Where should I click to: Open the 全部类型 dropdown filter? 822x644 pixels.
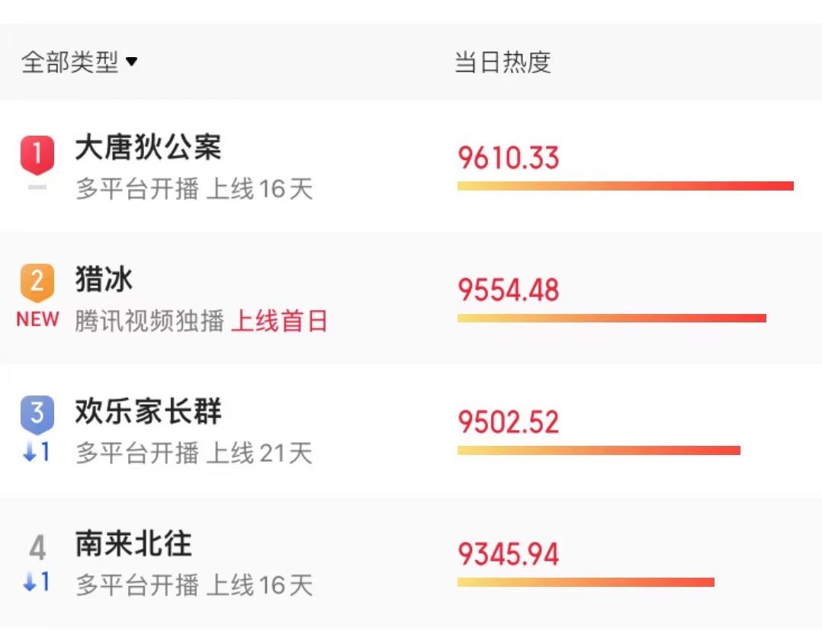(x=79, y=62)
